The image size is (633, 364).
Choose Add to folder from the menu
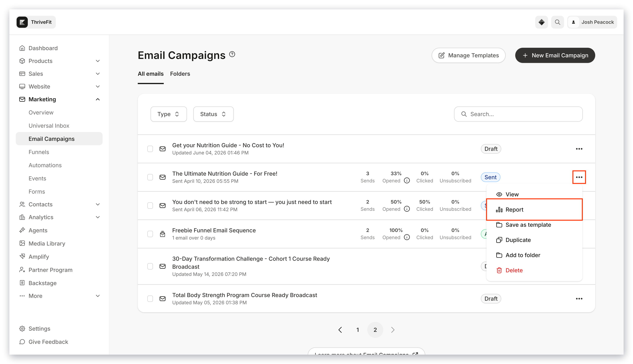(x=534, y=255)
